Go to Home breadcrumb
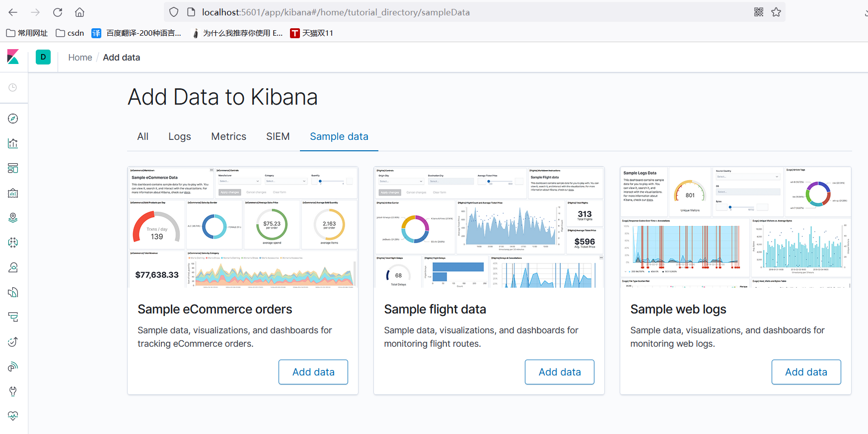 coord(80,58)
